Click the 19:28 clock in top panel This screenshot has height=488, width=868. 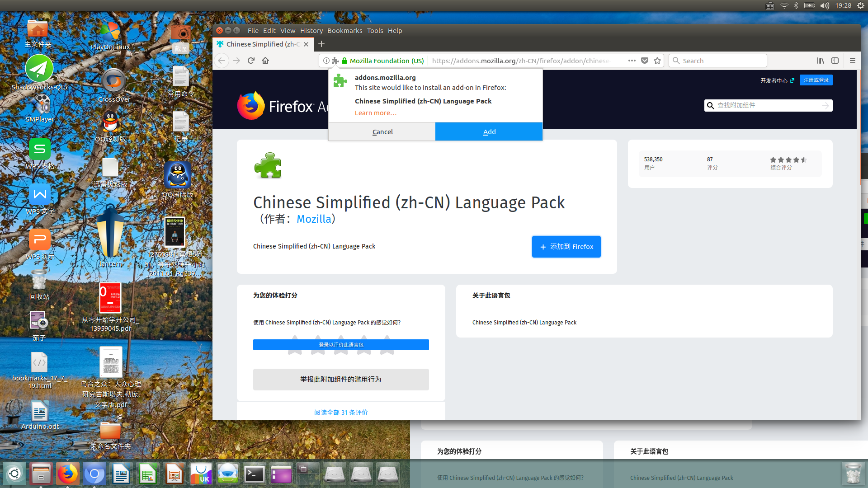843,5
